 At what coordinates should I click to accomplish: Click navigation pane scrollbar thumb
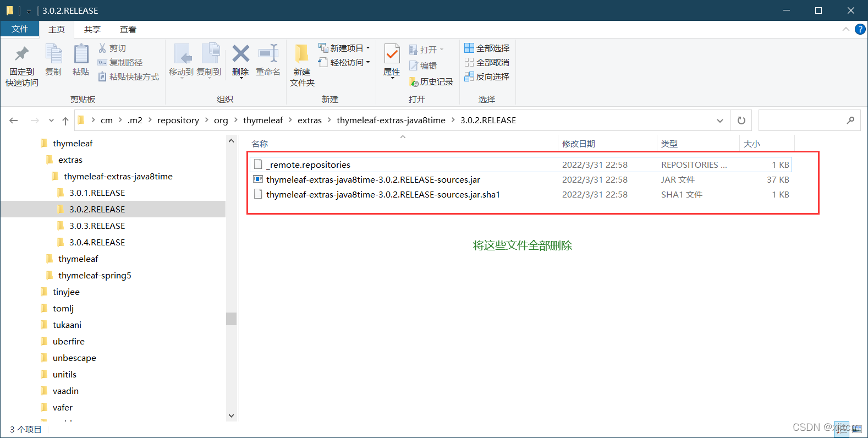(231, 319)
